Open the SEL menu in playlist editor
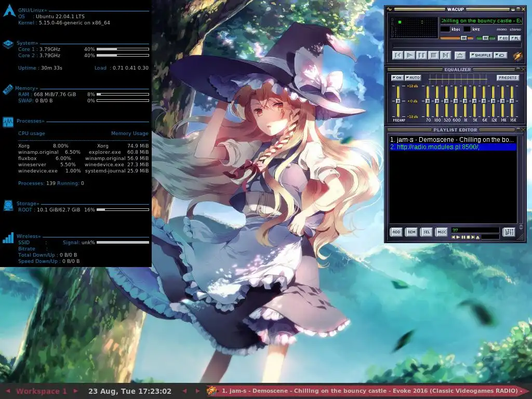This screenshot has width=532, height=399. pos(427,232)
